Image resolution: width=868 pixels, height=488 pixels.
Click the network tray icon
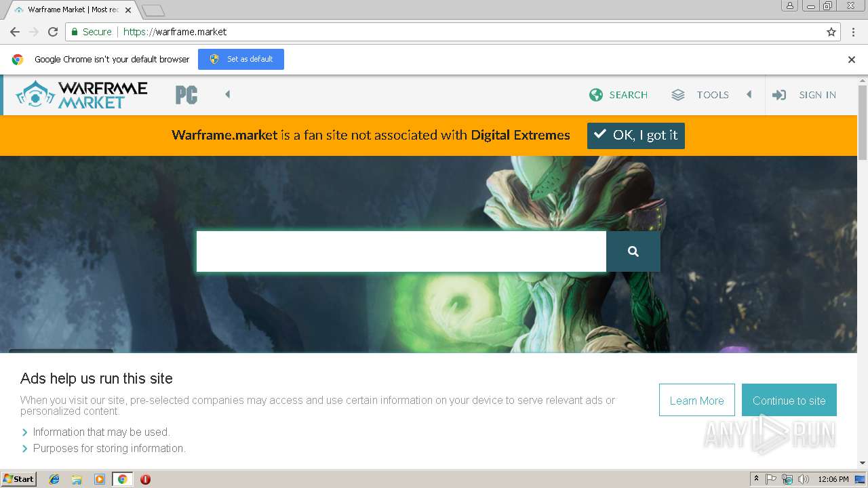(787, 479)
